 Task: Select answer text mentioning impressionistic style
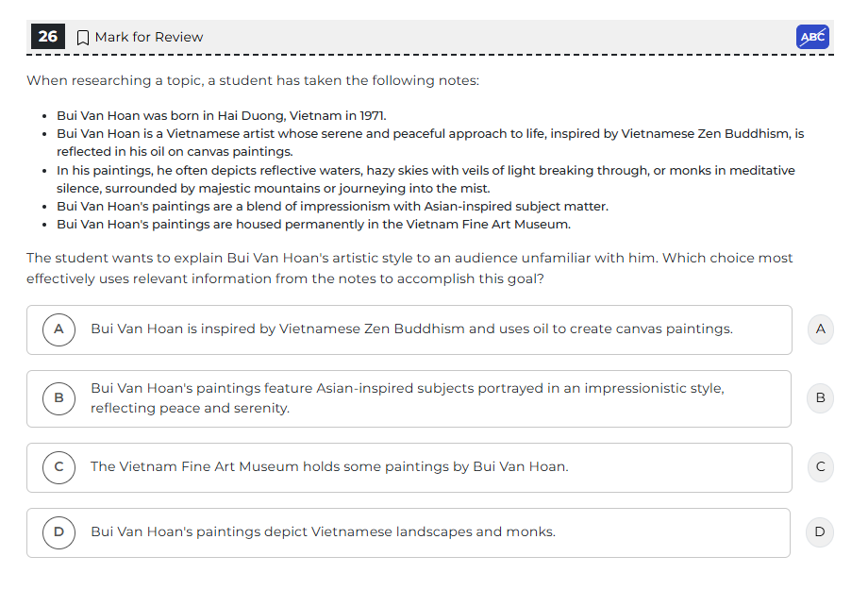[407, 398]
